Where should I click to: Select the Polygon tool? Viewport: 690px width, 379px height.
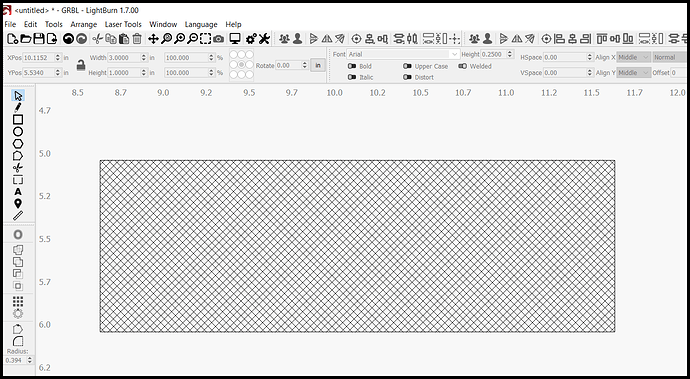pos(18,144)
